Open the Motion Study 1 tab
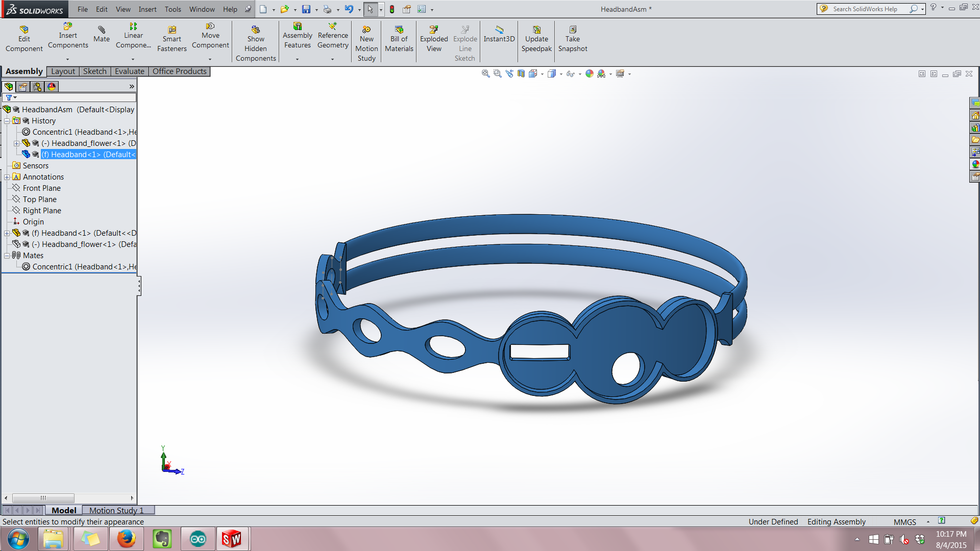Screen dimensions: 980x551 click(x=116, y=510)
